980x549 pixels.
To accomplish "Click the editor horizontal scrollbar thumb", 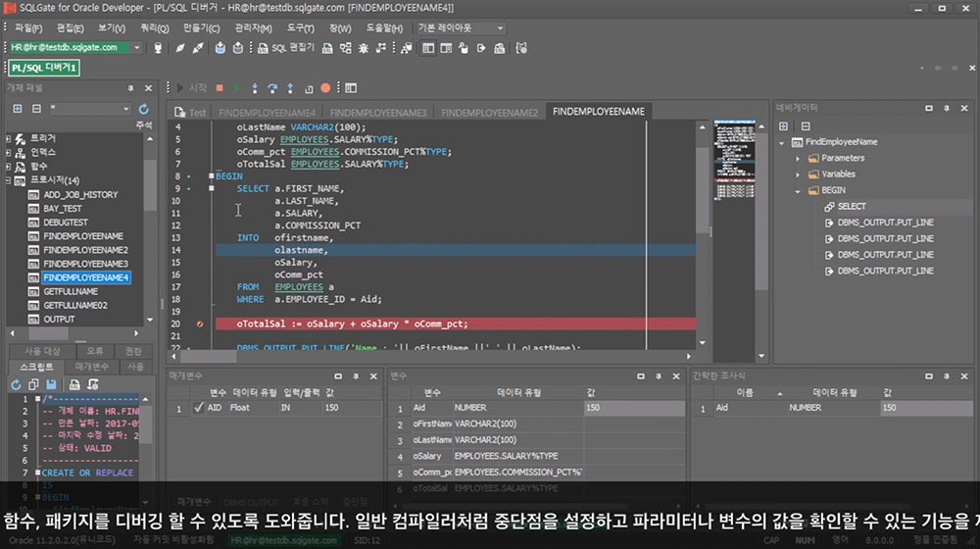I will [209, 357].
